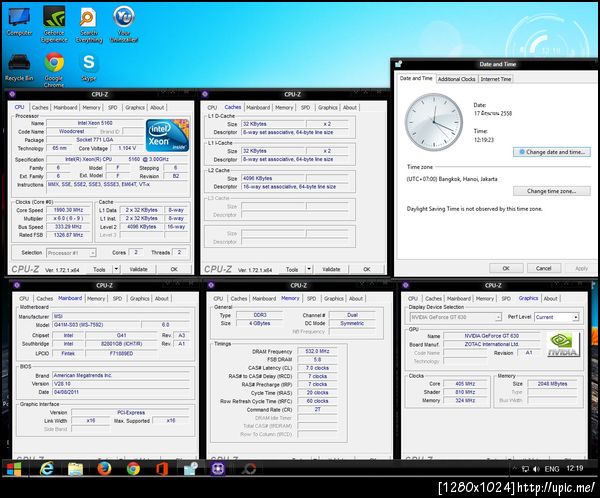Expand Tools dropdown arrow in CPU window

(x=116, y=269)
